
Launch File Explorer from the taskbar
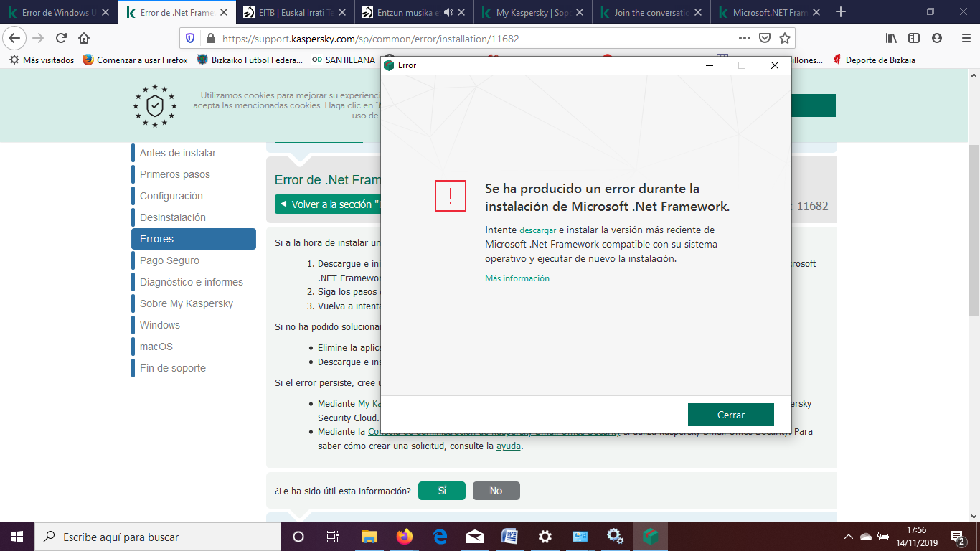click(369, 537)
